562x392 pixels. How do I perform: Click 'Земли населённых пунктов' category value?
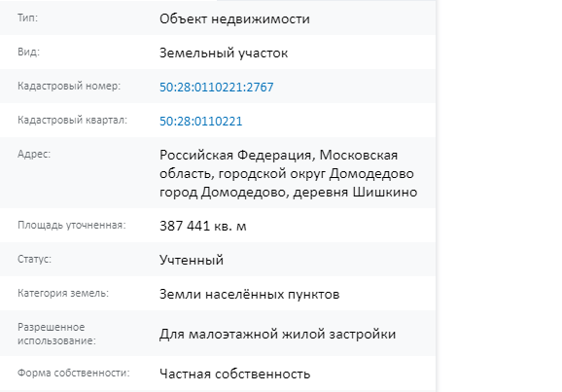250,294
